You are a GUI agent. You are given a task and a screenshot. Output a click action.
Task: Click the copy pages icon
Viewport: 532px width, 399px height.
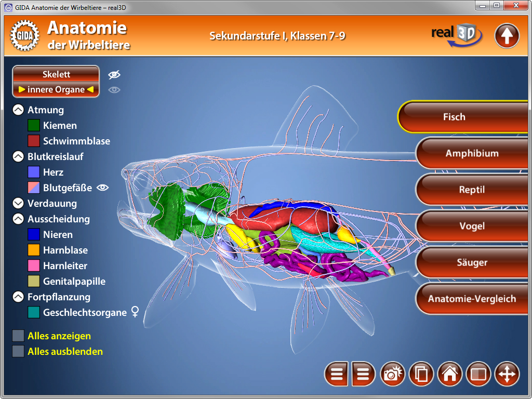click(421, 374)
